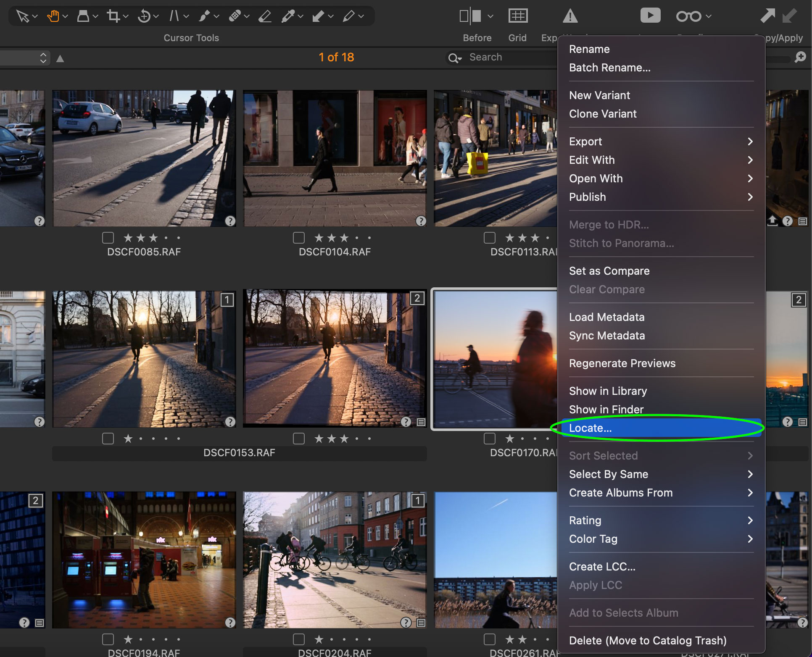Image resolution: width=812 pixels, height=657 pixels.
Task: Select the Crop tool
Action: coord(113,16)
